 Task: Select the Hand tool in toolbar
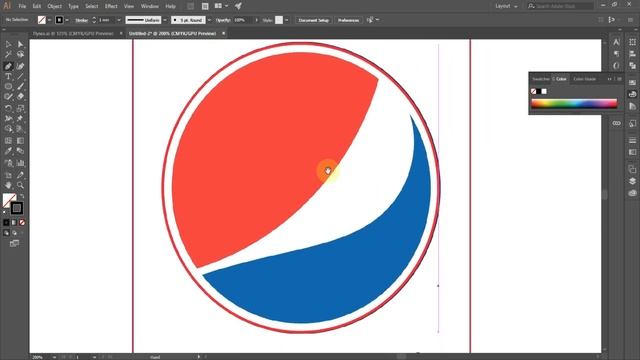pos(8,185)
